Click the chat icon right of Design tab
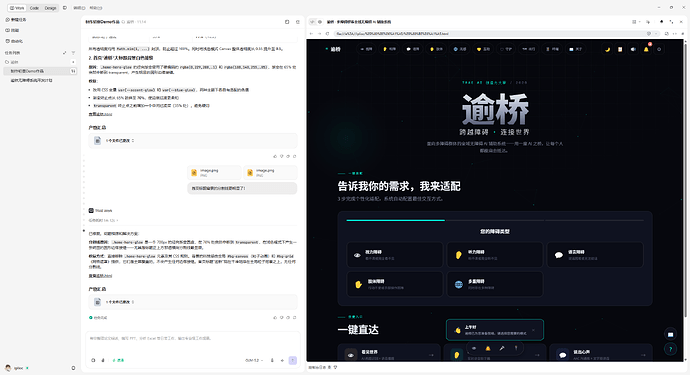Viewport: 690px width, 375px height. [65, 8]
